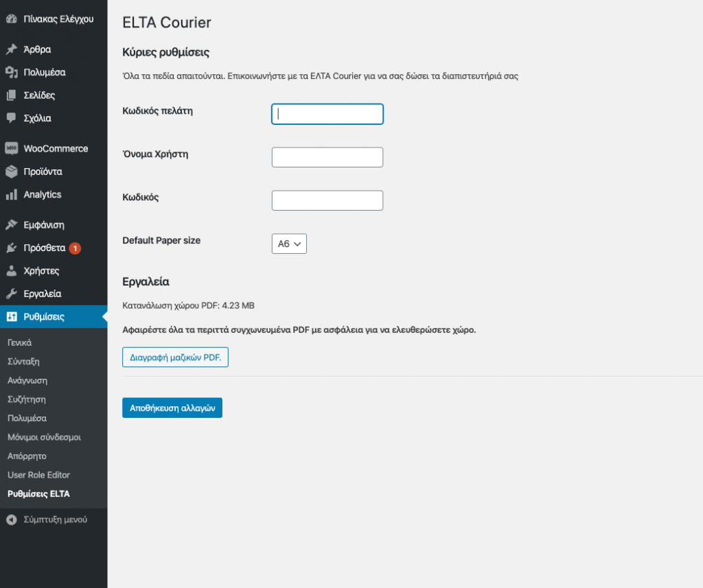Click the Εμφάνιση paintbrush icon
The height and width of the screenshot is (588, 703).
[x=12, y=225]
